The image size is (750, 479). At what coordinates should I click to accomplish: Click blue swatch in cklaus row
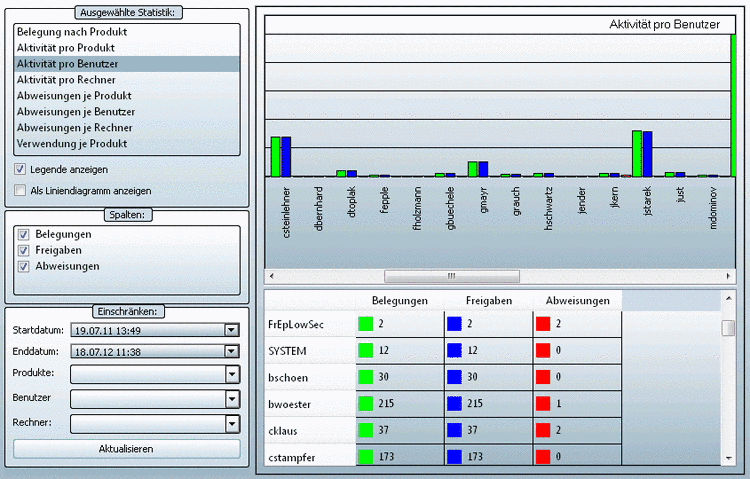[454, 430]
